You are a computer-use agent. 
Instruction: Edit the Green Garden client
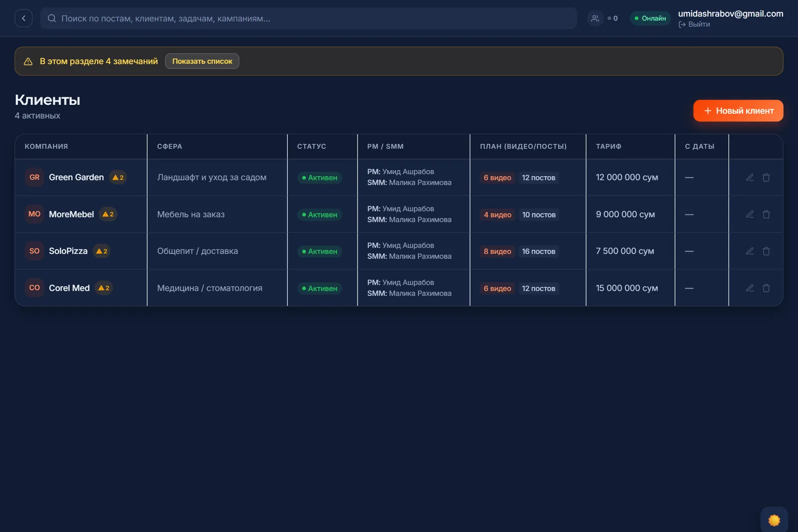pyautogui.click(x=750, y=177)
